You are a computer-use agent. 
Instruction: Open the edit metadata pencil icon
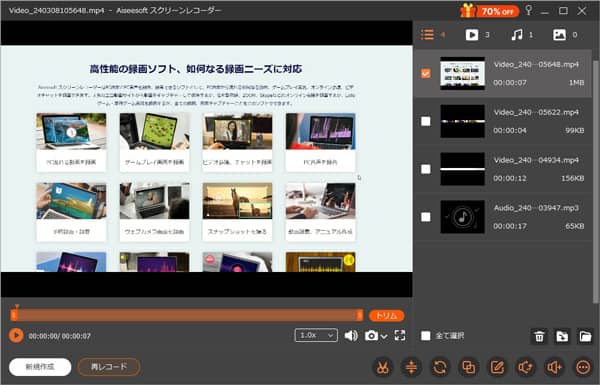tap(497, 367)
